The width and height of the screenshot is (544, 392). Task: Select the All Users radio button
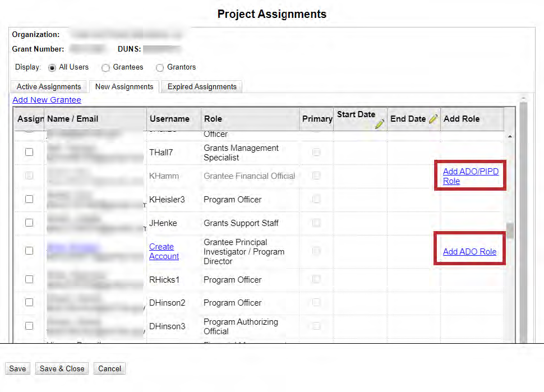coord(53,67)
